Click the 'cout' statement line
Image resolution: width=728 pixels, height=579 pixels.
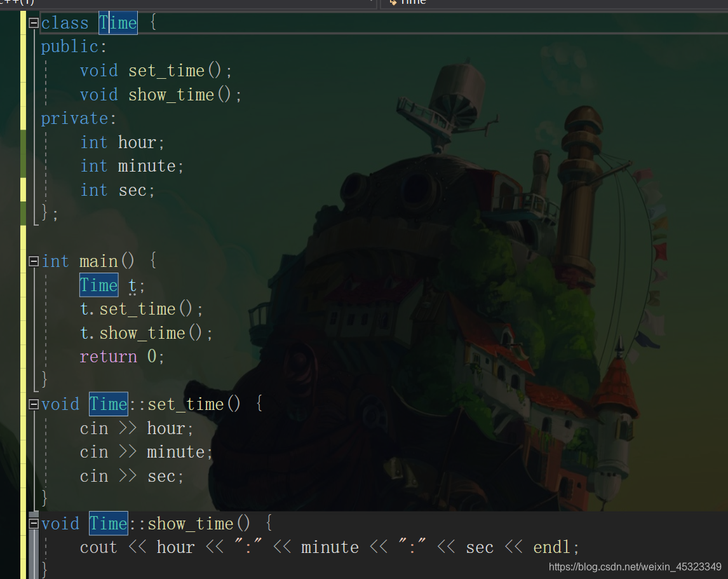(x=329, y=547)
